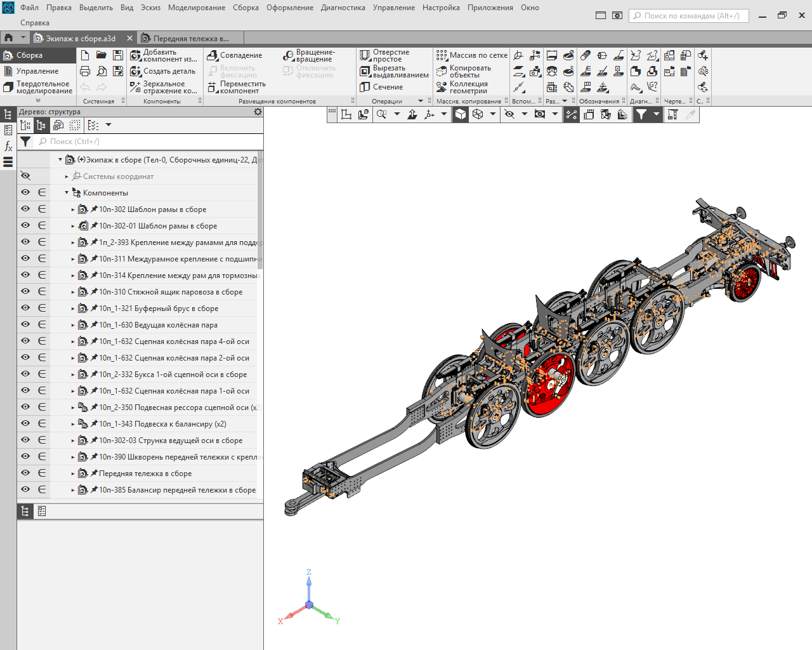The image size is (812, 650).
Task: Expand 10п-302-01 Шаблон рамы в сборе
Action: 73,226
